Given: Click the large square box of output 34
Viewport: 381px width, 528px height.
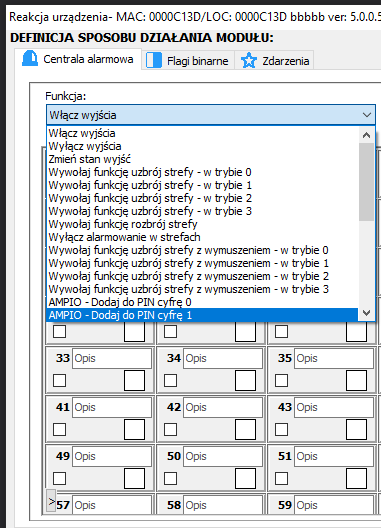Looking at the screenshot, I should [245, 381].
